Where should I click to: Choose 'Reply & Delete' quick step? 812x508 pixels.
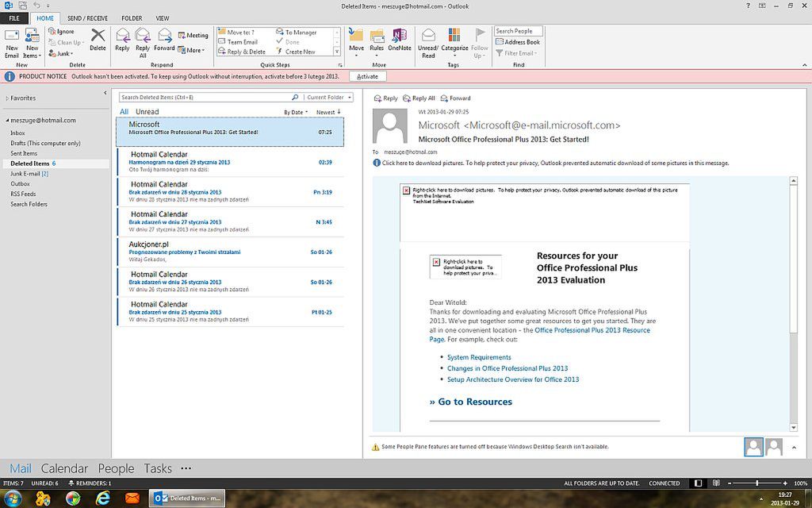[242, 52]
